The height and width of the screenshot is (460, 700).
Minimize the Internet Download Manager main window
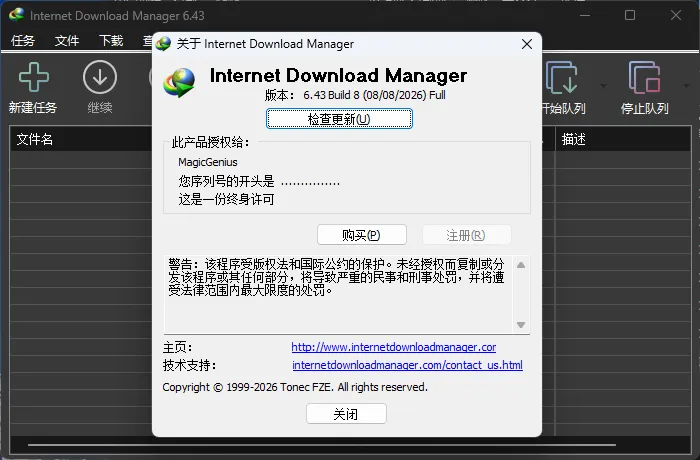[x=585, y=15]
